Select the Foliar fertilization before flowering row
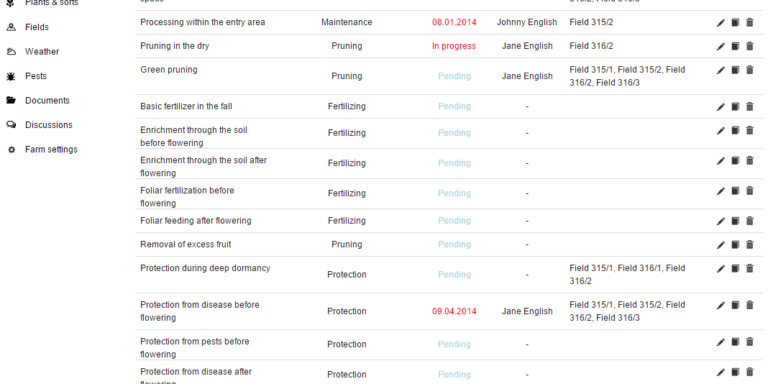 pos(449,194)
